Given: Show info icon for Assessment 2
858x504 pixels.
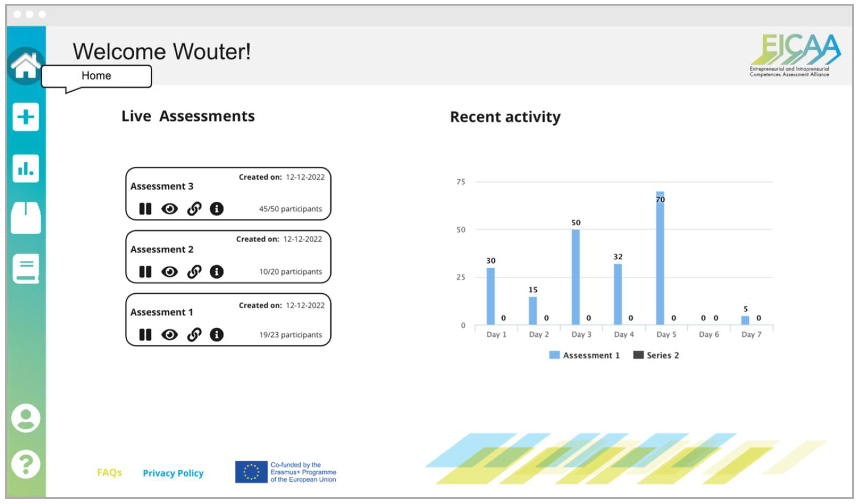Looking at the screenshot, I should point(217,272).
